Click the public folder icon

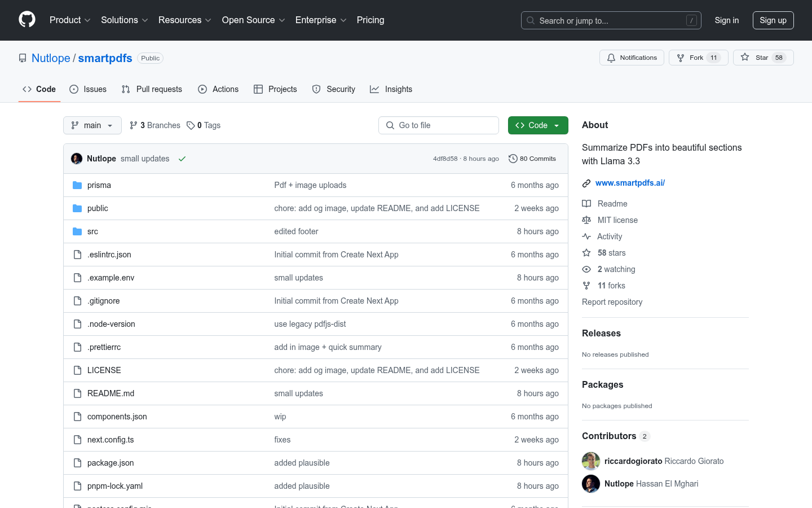point(77,208)
